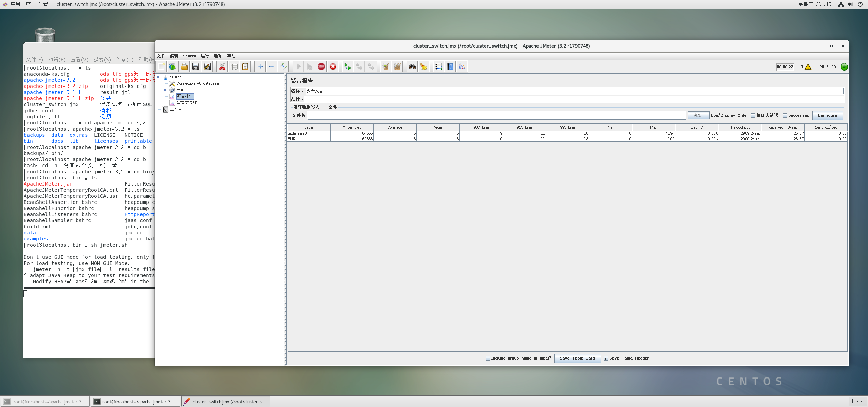Click the Cut scissors icon
Image resolution: width=868 pixels, height=407 pixels.
[222, 67]
